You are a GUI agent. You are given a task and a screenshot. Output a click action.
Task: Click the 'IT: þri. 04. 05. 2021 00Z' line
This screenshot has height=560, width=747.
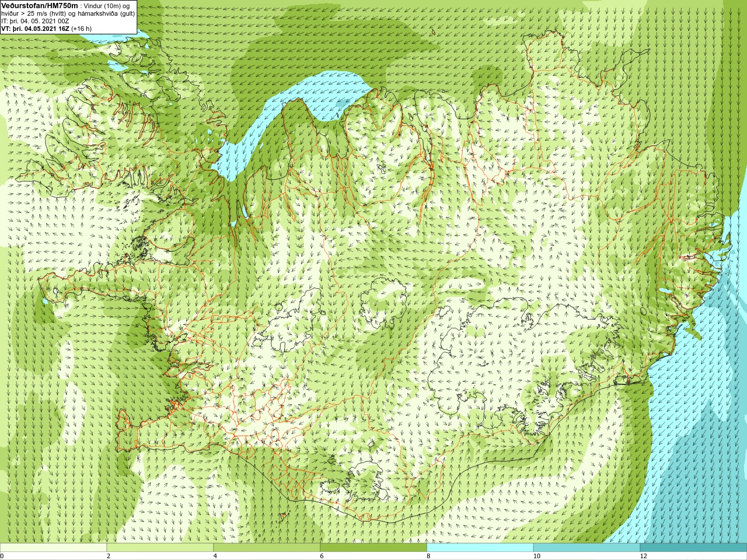coord(35,21)
